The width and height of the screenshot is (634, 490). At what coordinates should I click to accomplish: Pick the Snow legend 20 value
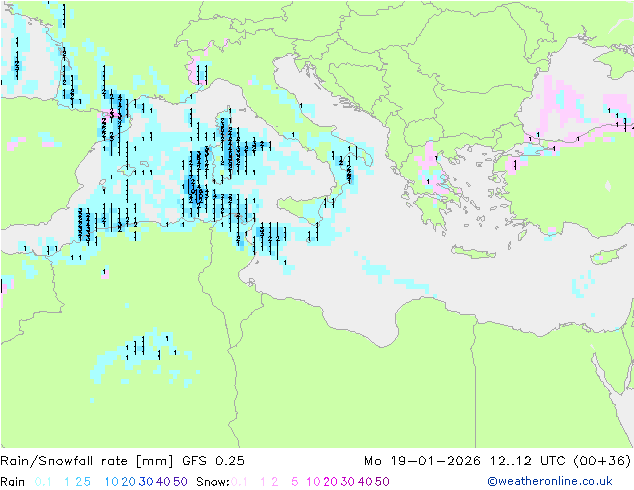tap(330, 482)
